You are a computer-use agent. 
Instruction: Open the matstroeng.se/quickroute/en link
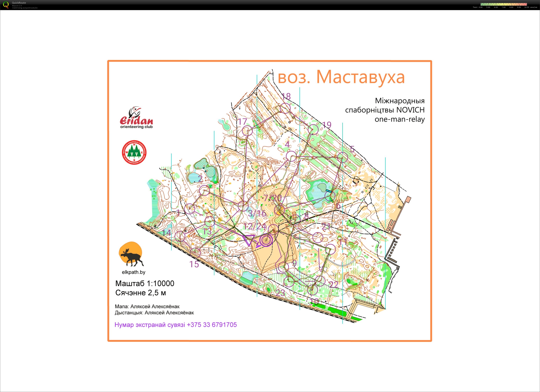[x=25, y=8]
